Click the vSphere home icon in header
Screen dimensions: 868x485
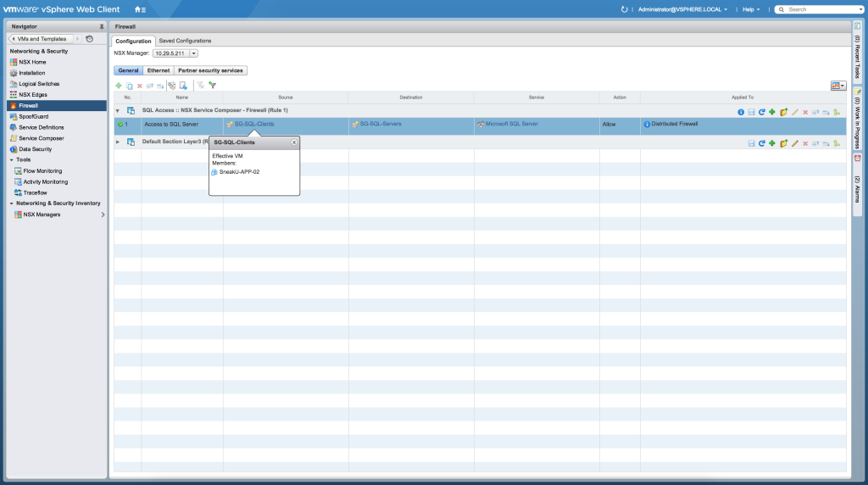click(x=140, y=9)
